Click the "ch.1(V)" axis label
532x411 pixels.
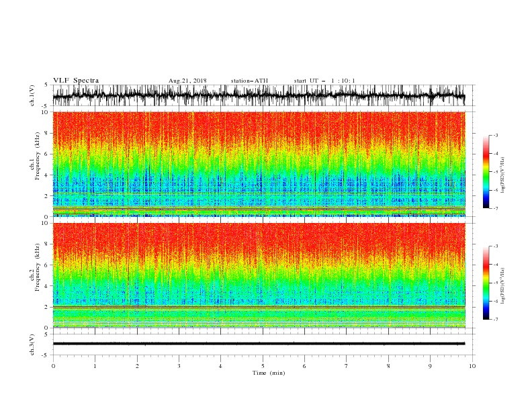click(32, 95)
